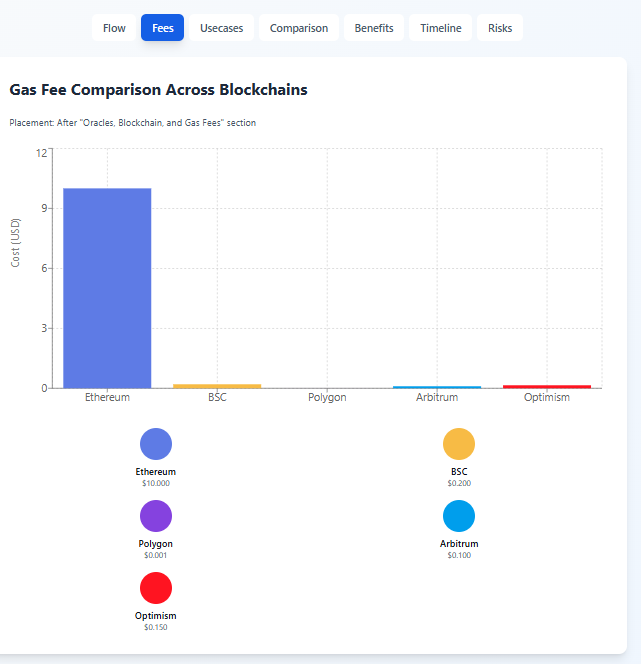641x664 pixels.
Task: Go to the Comparison tab
Action: click(298, 28)
